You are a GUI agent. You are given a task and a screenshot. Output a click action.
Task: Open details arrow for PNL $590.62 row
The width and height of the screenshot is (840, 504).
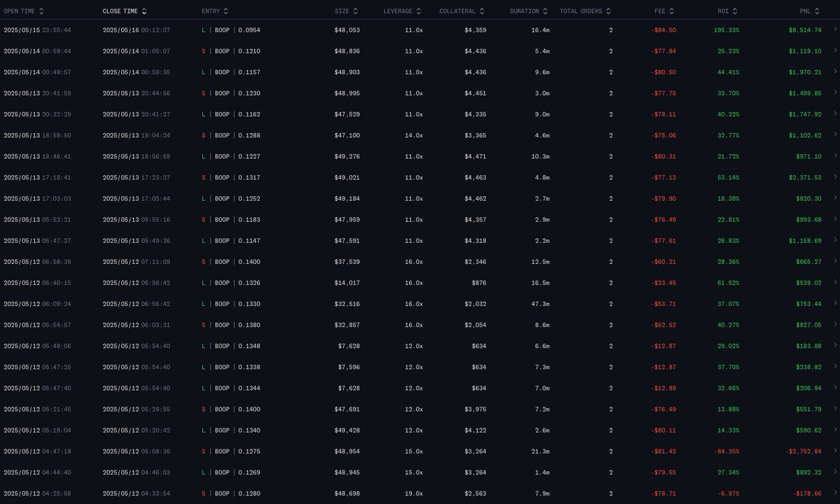[834, 430]
